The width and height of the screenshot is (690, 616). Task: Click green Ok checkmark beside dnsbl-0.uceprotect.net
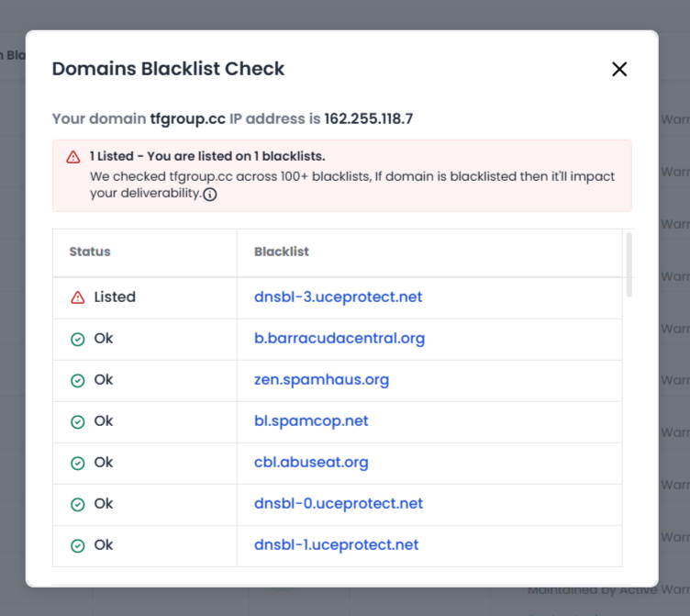(78, 504)
